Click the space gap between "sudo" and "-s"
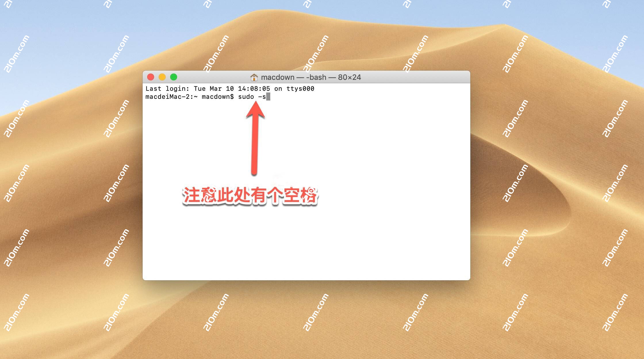The width and height of the screenshot is (644, 359). [256, 97]
